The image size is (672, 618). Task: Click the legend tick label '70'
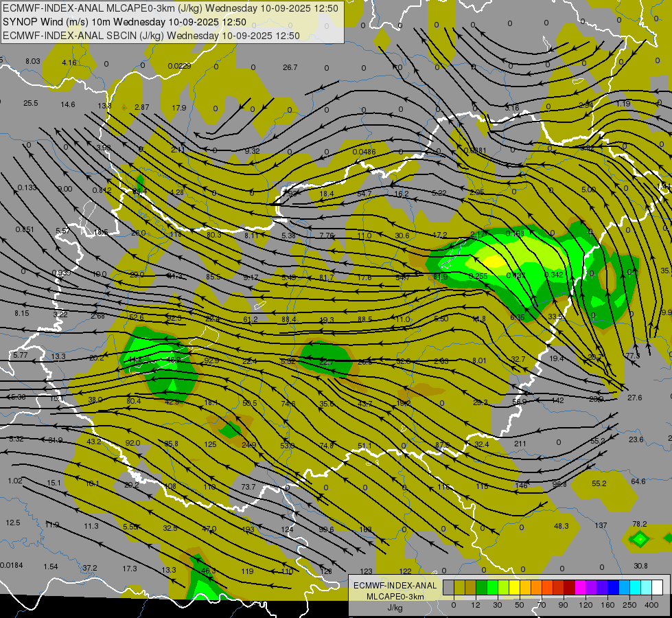click(x=542, y=605)
